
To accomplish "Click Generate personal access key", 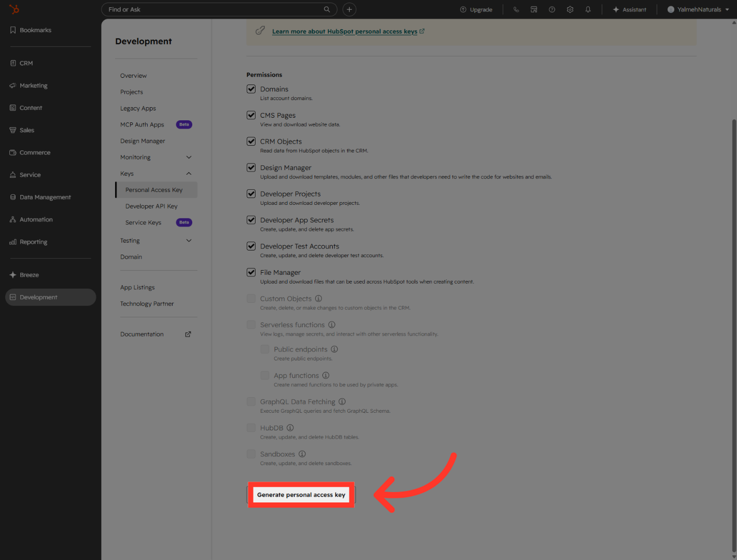I will pyautogui.click(x=301, y=495).
